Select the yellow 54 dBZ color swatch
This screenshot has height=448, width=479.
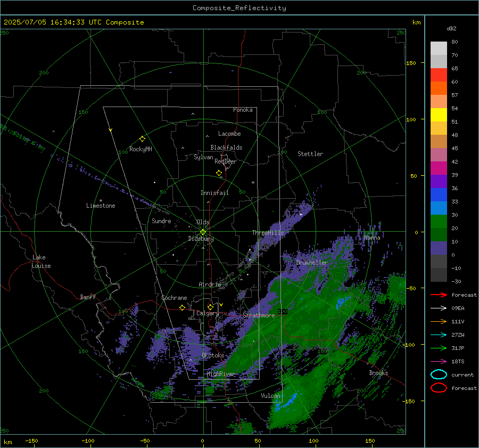pos(439,115)
